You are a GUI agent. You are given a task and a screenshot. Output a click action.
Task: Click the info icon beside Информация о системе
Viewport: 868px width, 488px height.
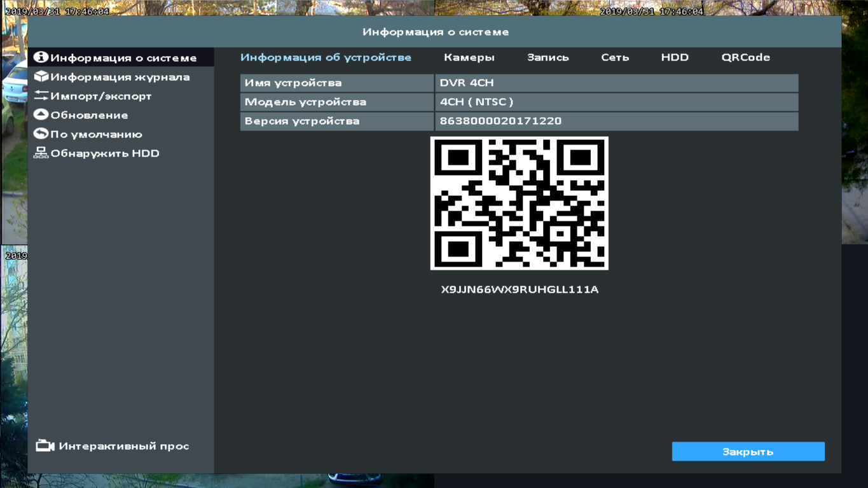(x=41, y=57)
